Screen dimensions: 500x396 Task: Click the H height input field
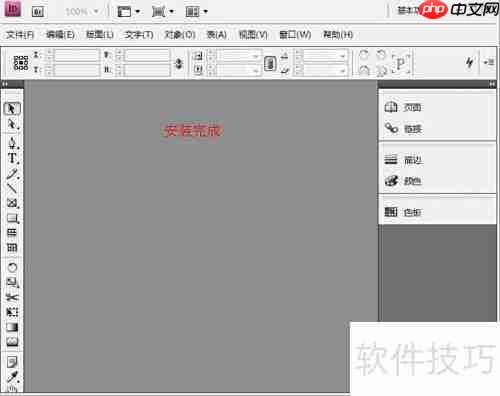pyautogui.click(x=147, y=70)
